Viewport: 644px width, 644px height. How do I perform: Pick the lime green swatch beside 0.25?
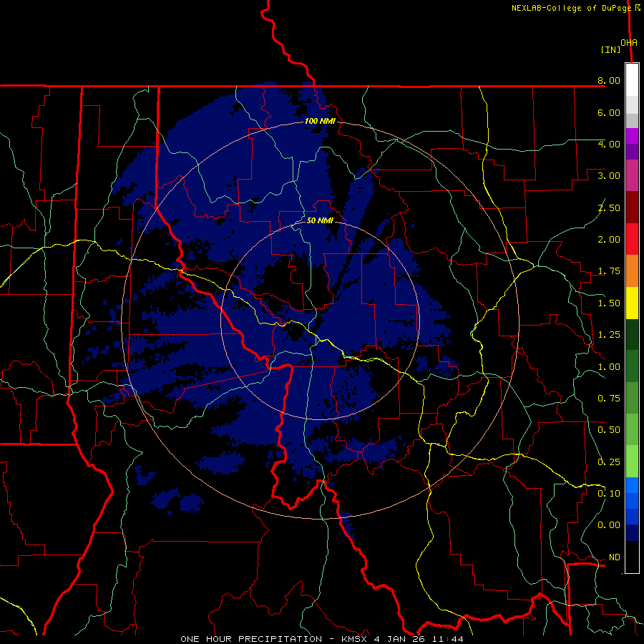click(632, 462)
